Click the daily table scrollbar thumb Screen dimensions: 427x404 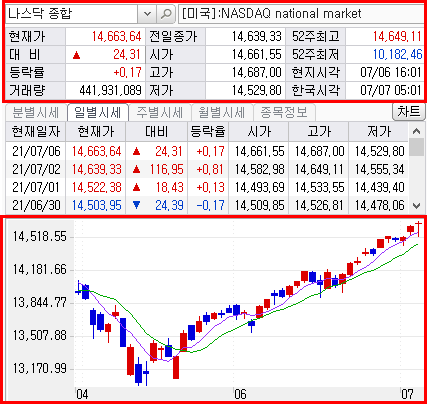click(417, 147)
